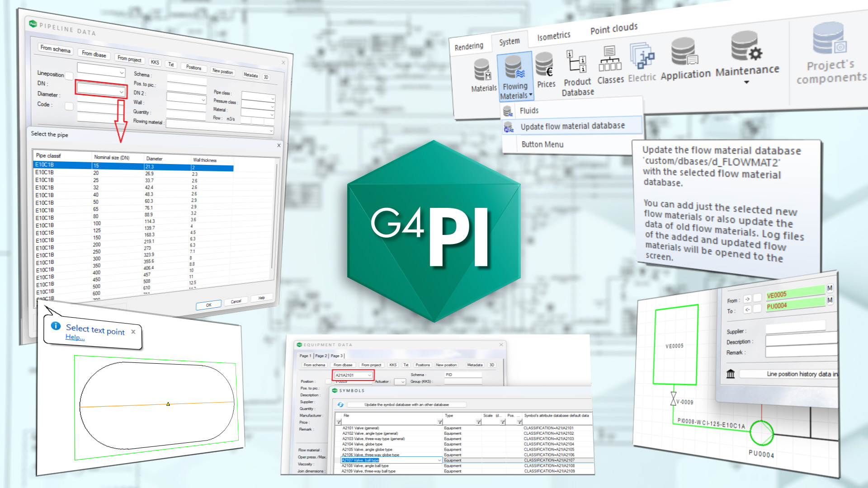The width and height of the screenshot is (868, 488).
Task: Click the line position history icon
Action: tap(731, 374)
